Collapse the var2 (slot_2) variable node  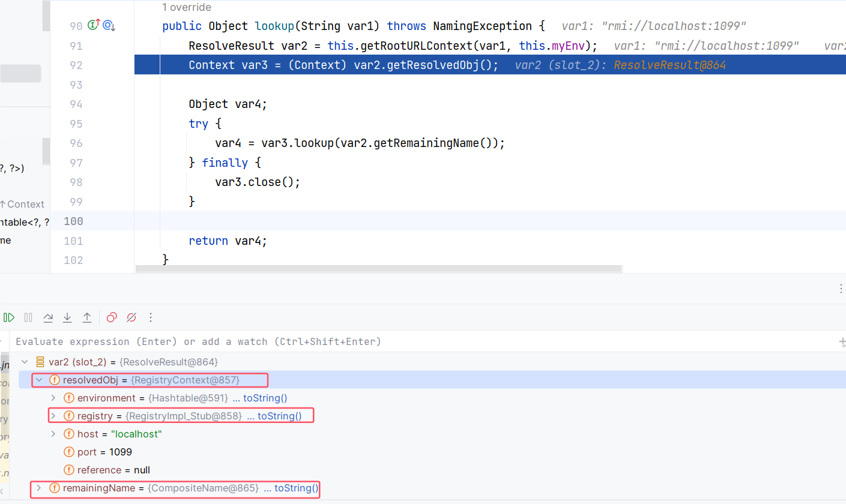pos(25,362)
